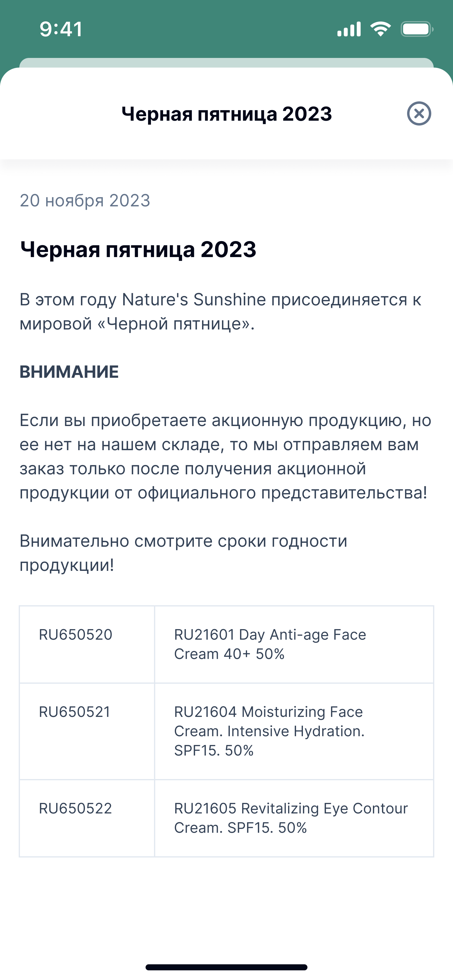This screenshot has height=980, width=453.
Task: Tap the ВНИМАНИЕ subheading
Action: [x=69, y=372]
